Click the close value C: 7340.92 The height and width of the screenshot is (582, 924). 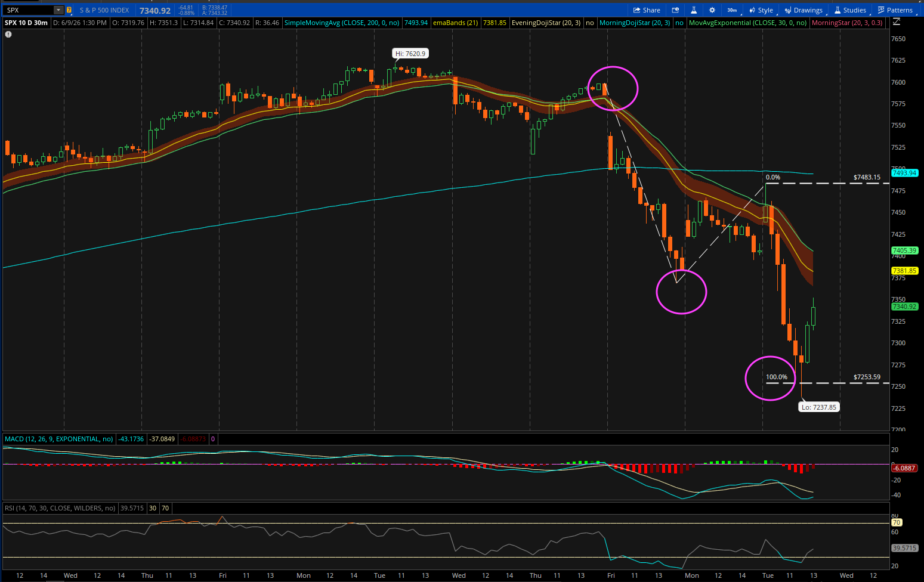point(234,23)
